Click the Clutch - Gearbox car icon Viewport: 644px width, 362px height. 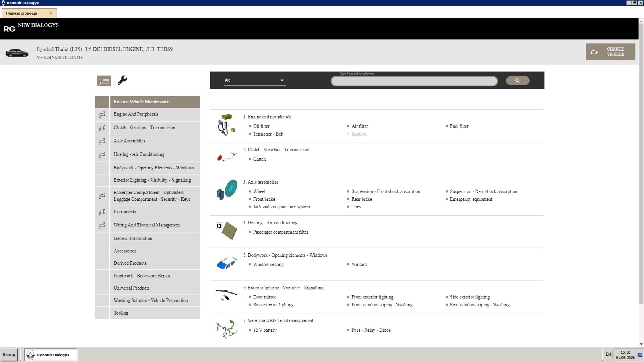(102, 128)
